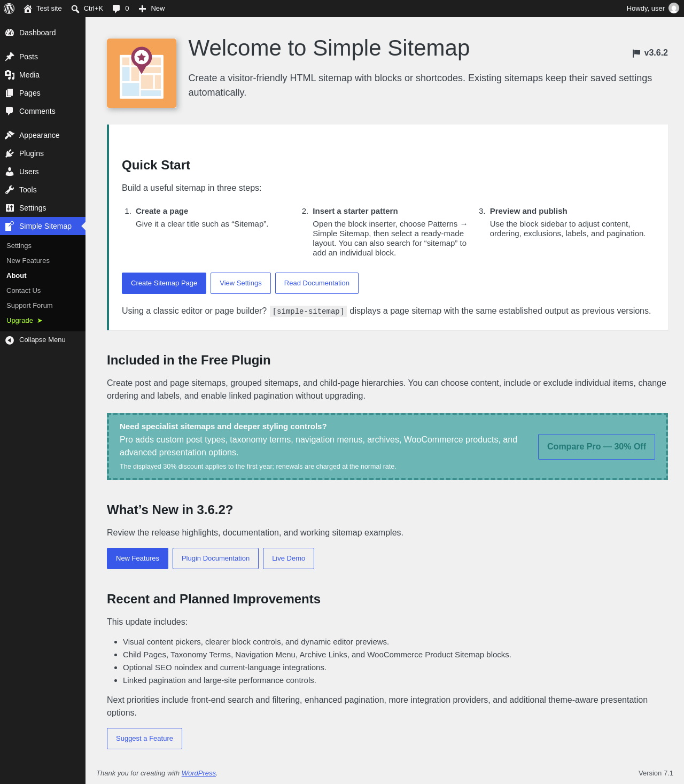Image resolution: width=684 pixels, height=784 pixels.
Task: Click the flag icon next to v3.6.2
Action: (636, 53)
